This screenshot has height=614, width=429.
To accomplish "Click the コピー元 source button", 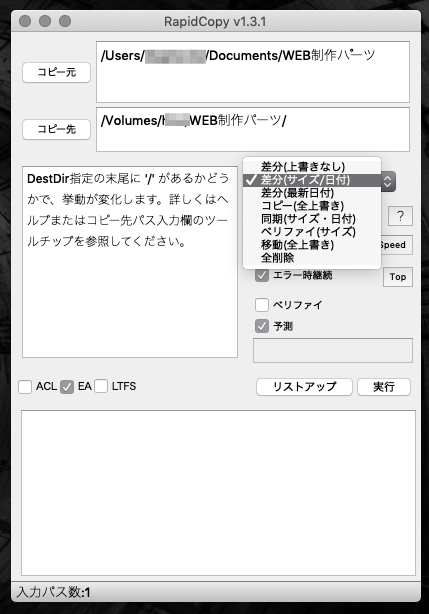I will pyautogui.click(x=56, y=72).
